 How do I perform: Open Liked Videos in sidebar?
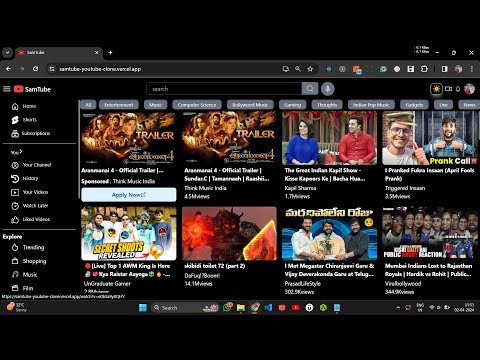pos(31,219)
